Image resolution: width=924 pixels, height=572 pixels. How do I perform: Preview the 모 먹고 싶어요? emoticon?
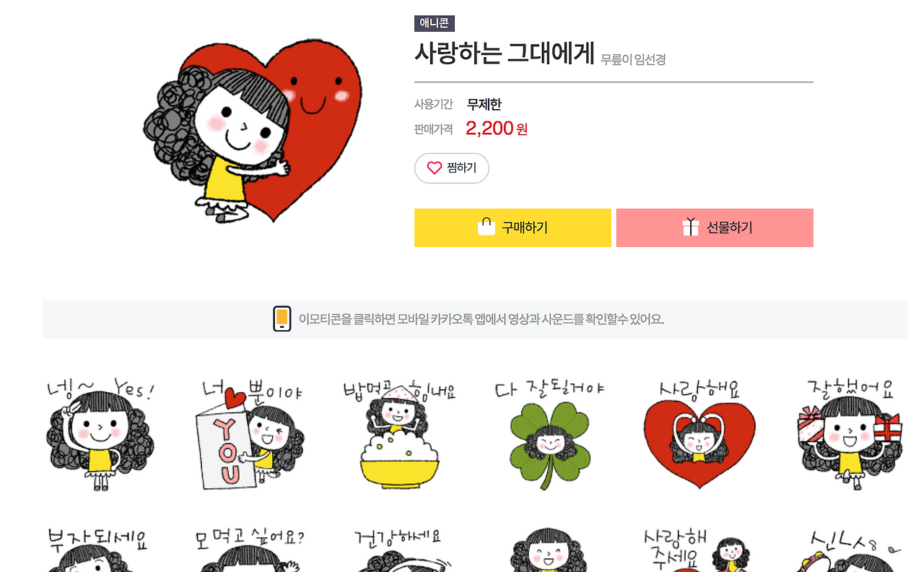coord(250,550)
